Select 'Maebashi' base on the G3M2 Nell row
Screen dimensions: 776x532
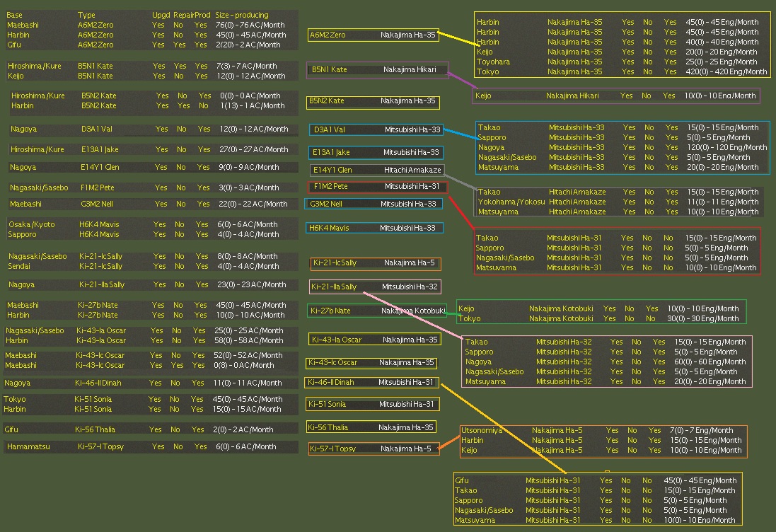point(25,204)
